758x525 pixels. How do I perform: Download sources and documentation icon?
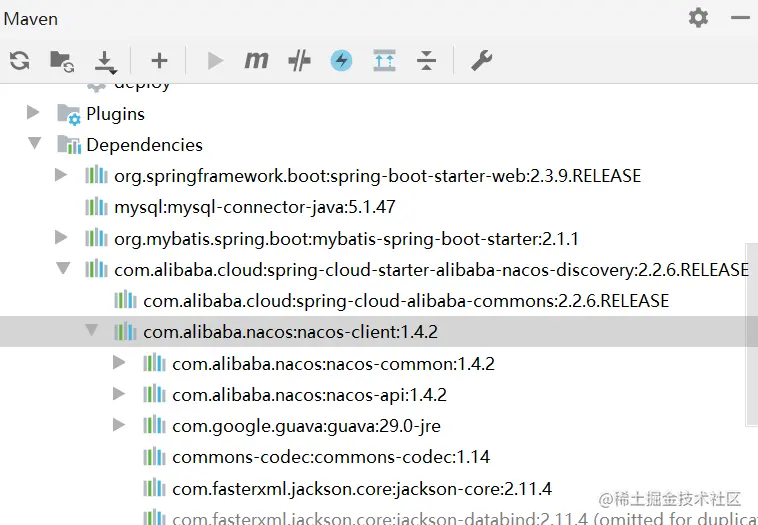(x=105, y=62)
